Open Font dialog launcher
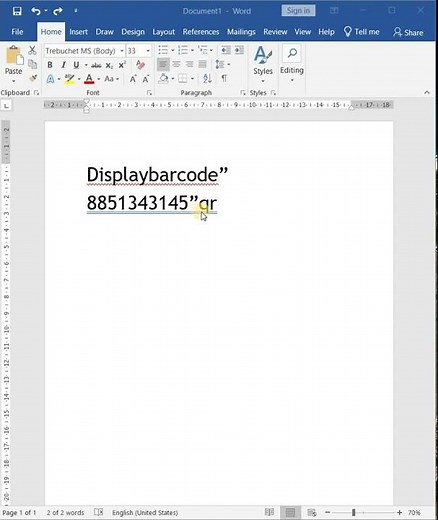The width and height of the screenshot is (438, 520). 149,93
